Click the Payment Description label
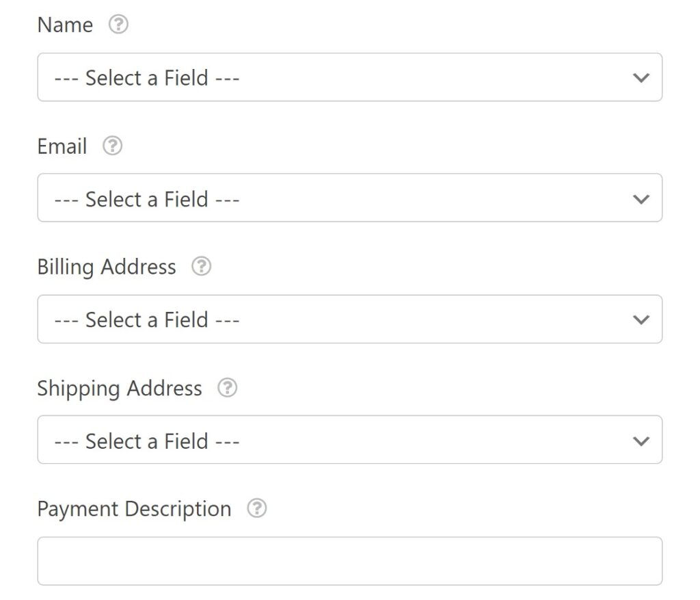 coord(134,509)
